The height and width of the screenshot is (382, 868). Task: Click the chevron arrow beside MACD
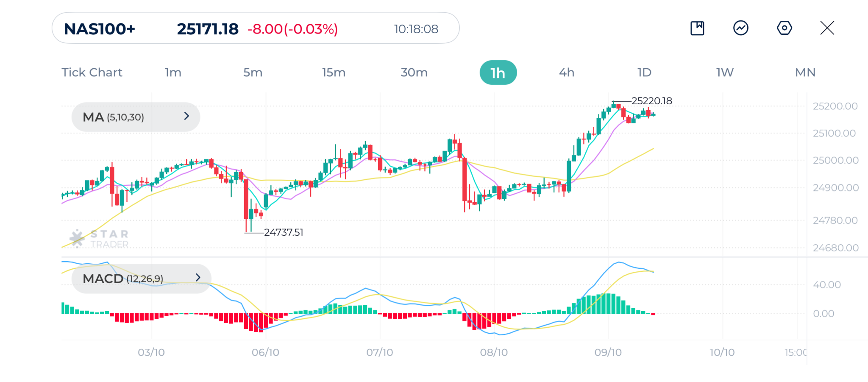point(198,278)
